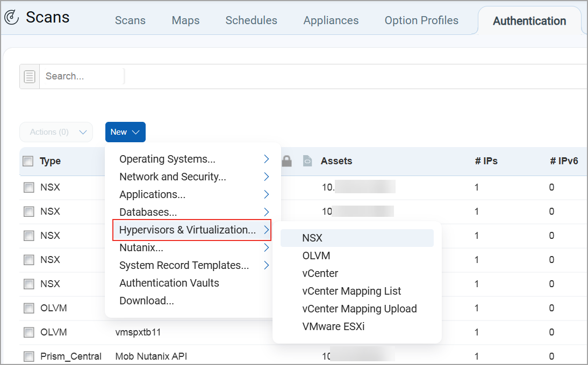Image resolution: width=588 pixels, height=365 pixels.
Task: Click the document column header icon
Action: tap(307, 161)
